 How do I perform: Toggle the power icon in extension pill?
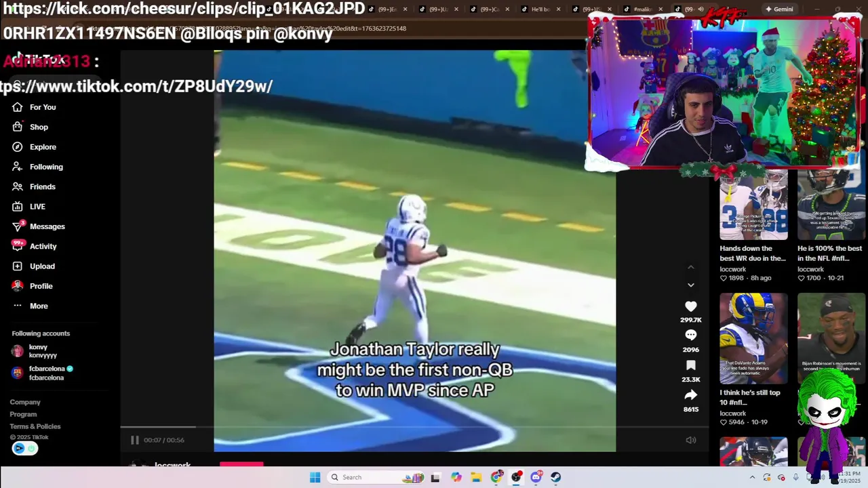[x=31, y=448]
